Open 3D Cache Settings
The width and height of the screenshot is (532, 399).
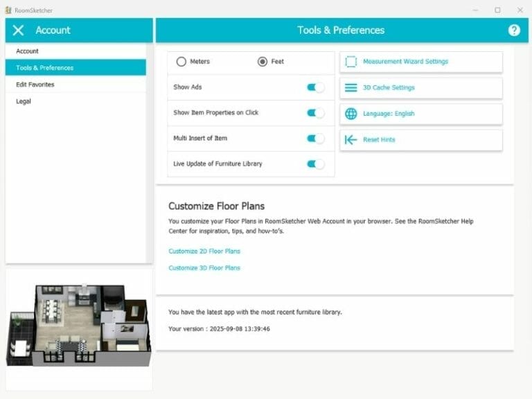point(421,88)
